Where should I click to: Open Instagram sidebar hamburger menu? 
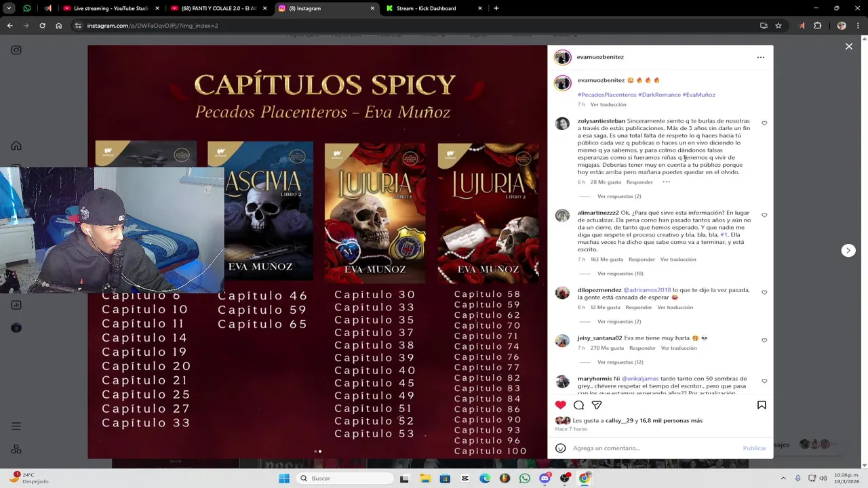(16, 426)
